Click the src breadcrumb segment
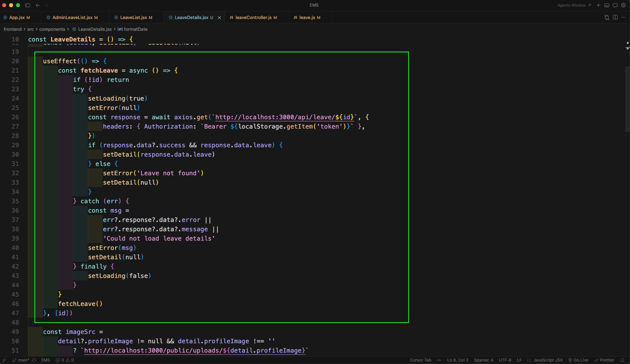The image size is (630, 364). click(x=30, y=29)
